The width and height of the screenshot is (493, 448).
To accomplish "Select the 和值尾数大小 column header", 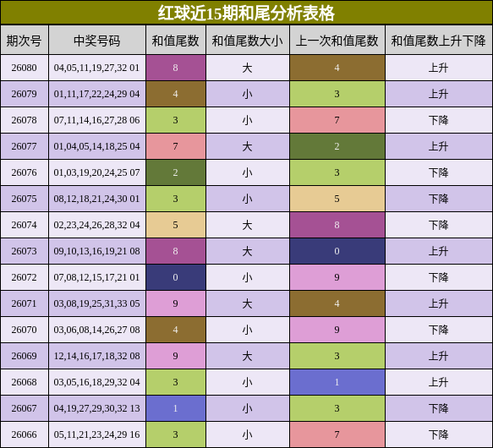I will (x=248, y=40).
